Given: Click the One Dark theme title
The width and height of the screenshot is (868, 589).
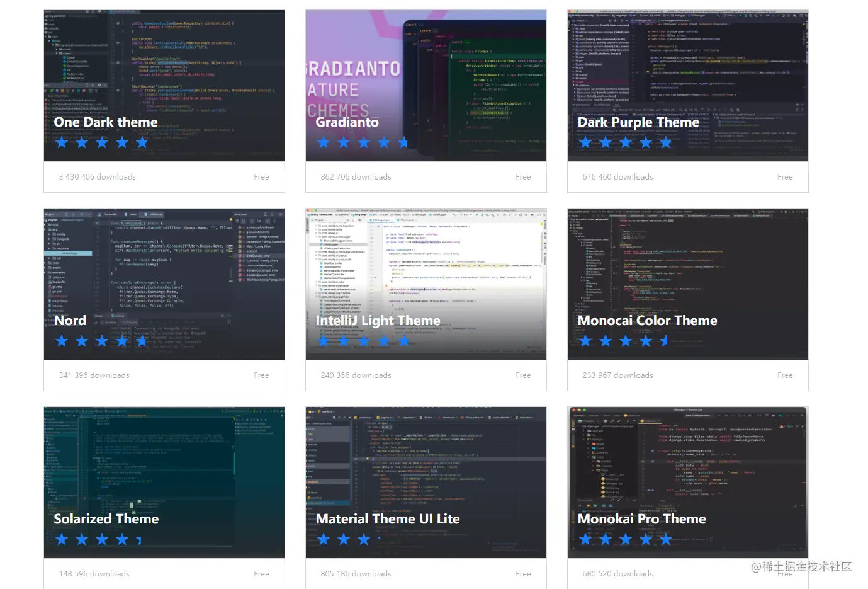Looking at the screenshot, I should coord(106,122).
